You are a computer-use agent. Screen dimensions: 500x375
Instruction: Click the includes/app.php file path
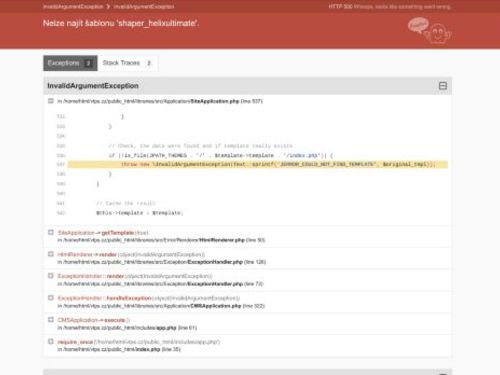[x=127, y=328]
